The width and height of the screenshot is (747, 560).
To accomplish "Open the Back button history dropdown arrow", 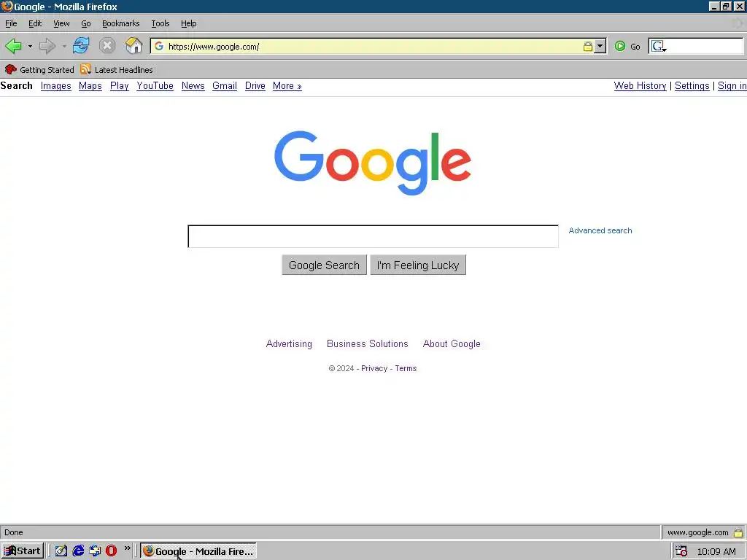I will [30, 46].
